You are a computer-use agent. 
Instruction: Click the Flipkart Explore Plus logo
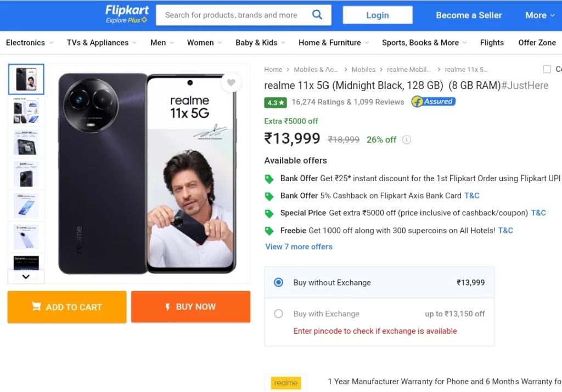point(127,14)
